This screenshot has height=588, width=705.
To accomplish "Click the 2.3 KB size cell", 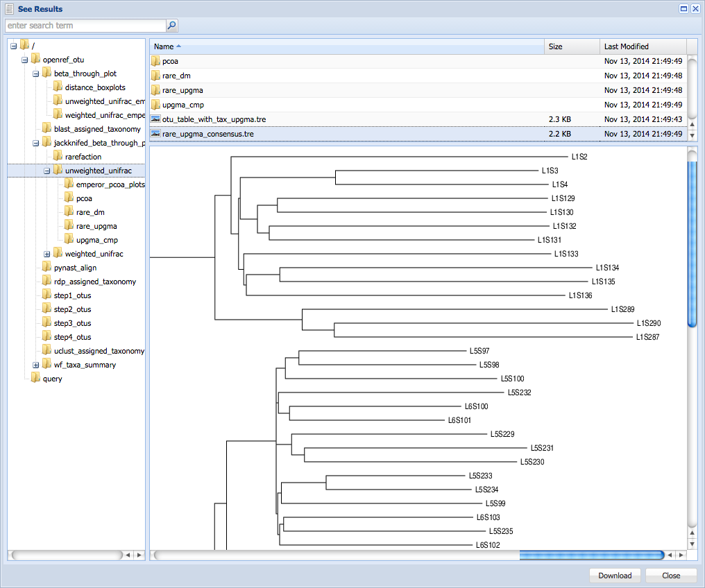I will click(560, 119).
